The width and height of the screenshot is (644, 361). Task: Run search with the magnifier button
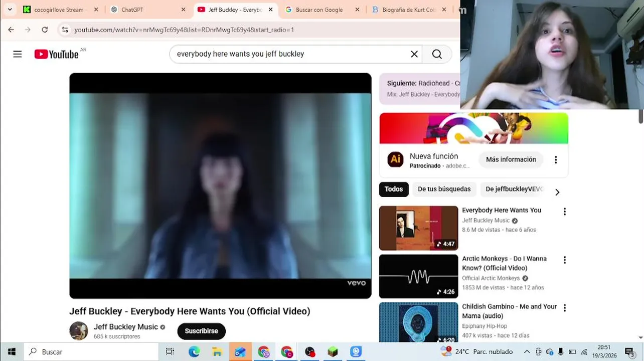437,54
